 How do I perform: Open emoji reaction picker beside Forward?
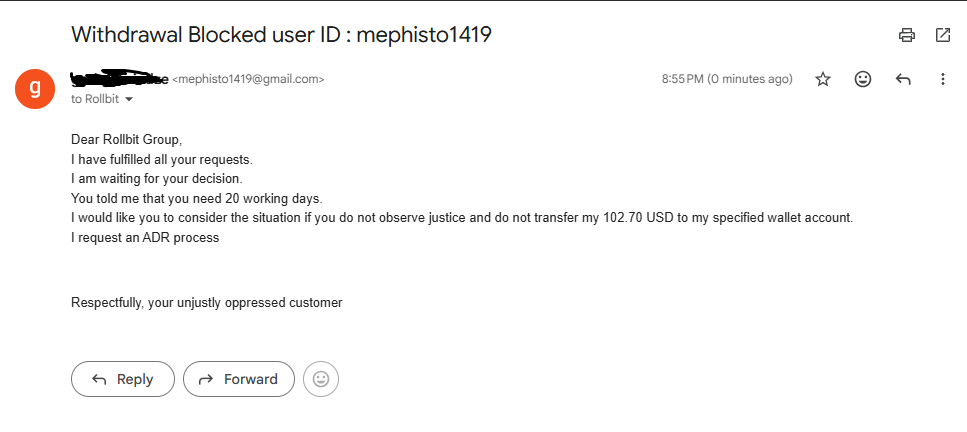[x=321, y=379]
